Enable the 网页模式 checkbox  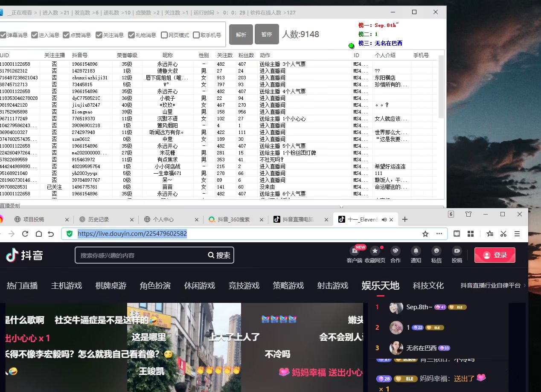pos(164,35)
